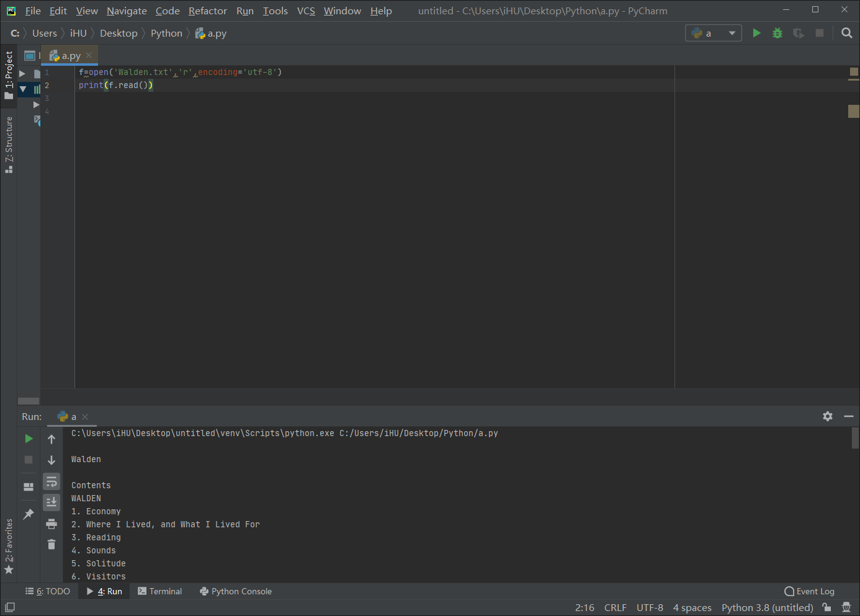Hide the Run panel with minus icon
Image resolution: width=860 pixels, height=616 pixels.
849,416
